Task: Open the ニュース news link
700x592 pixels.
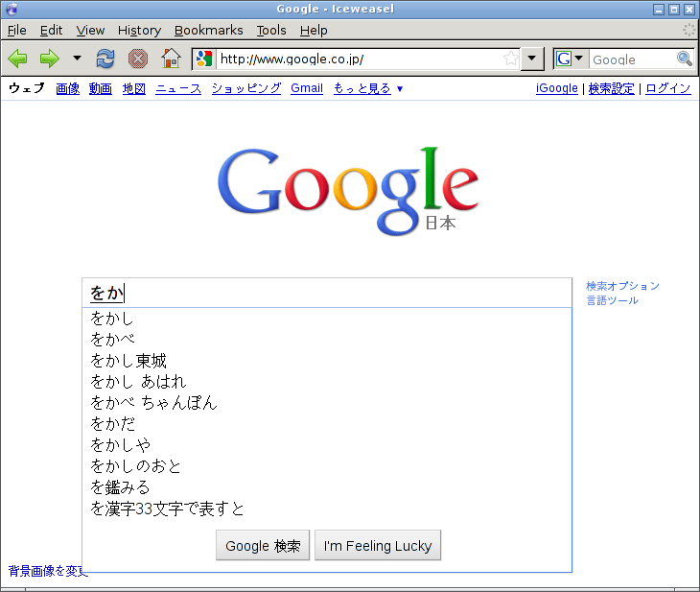Action: [178, 88]
